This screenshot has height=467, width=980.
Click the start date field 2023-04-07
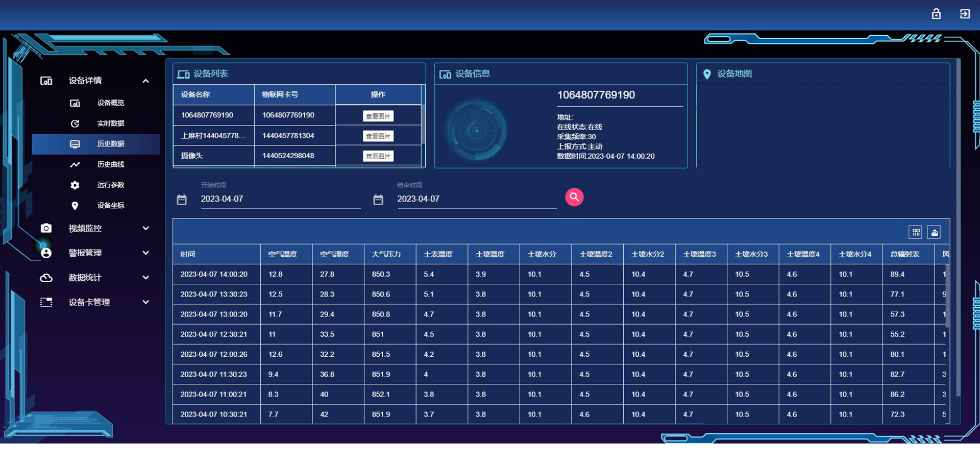[280, 199]
